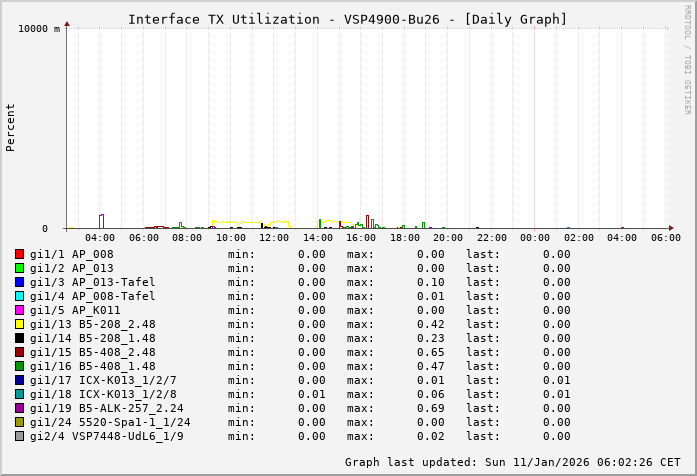Image resolution: width=697 pixels, height=476 pixels.
Task: Click the cyan gi1/4 AP_008-Tafel swatch
Action: coord(19,296)
